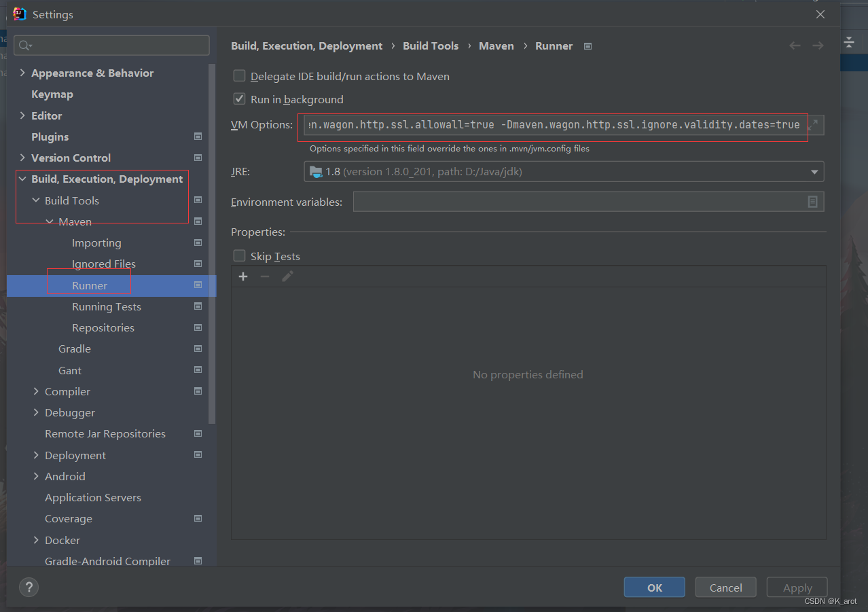Open the help question mark button

pos(29,588)
